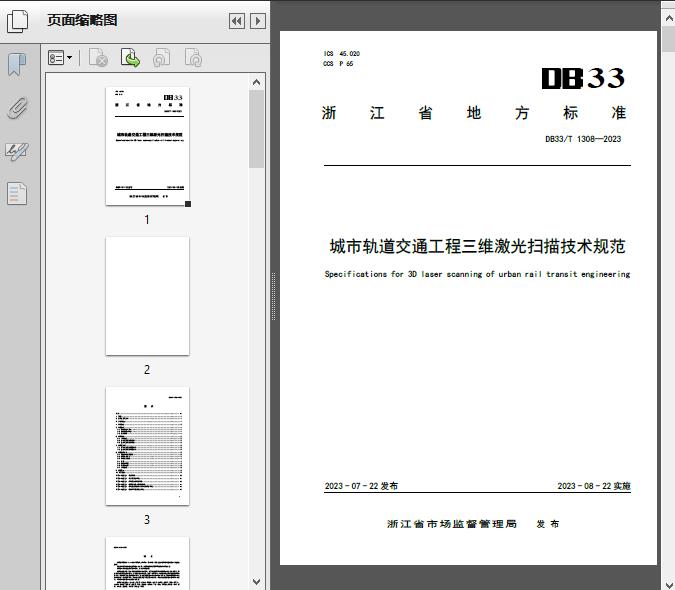The width and height of the screenshot is (675, 590).
Task: Click the DB33 logo in document
Action: tap(583, 78)
